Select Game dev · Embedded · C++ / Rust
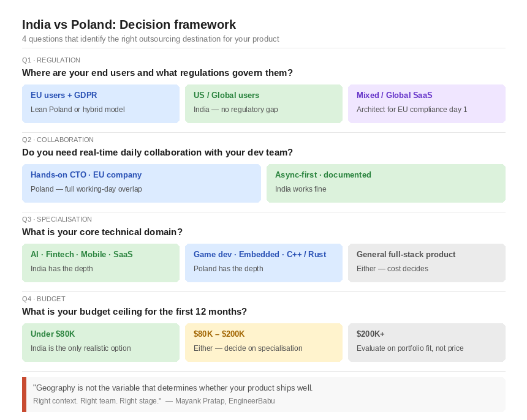 coord(263,263)
